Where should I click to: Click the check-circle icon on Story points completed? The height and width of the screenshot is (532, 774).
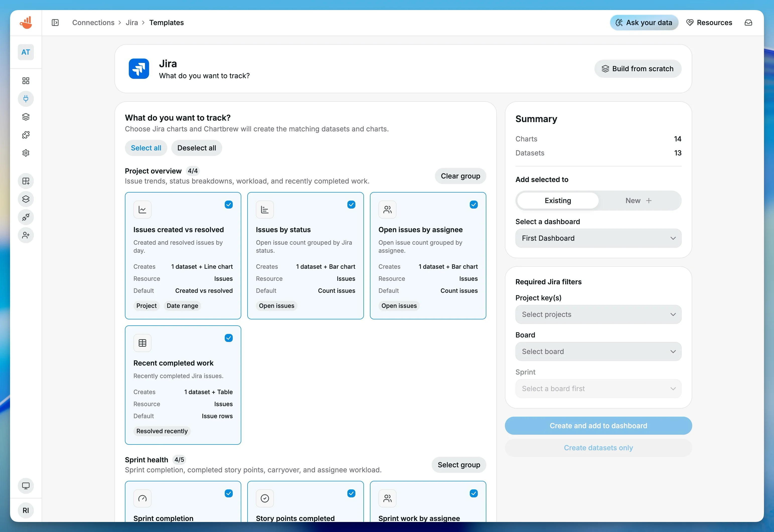point(265,498)
